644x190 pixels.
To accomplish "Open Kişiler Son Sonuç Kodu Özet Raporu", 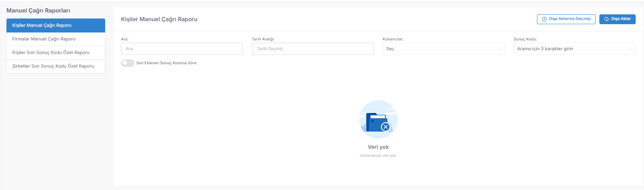I will point(56,53).
